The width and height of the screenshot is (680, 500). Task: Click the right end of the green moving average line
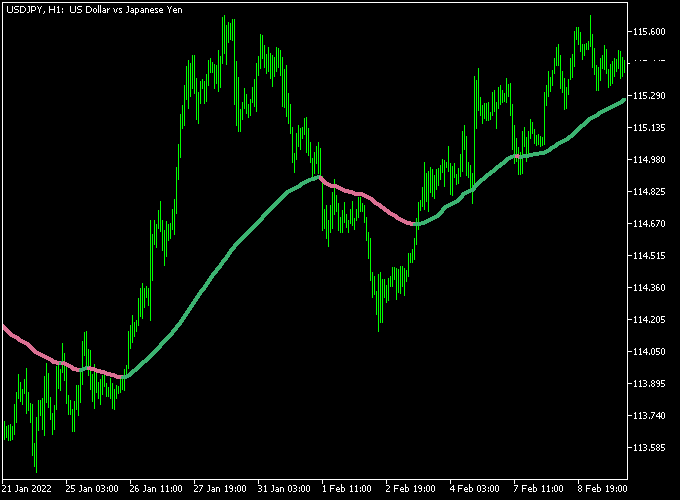(x=622, y=100)
